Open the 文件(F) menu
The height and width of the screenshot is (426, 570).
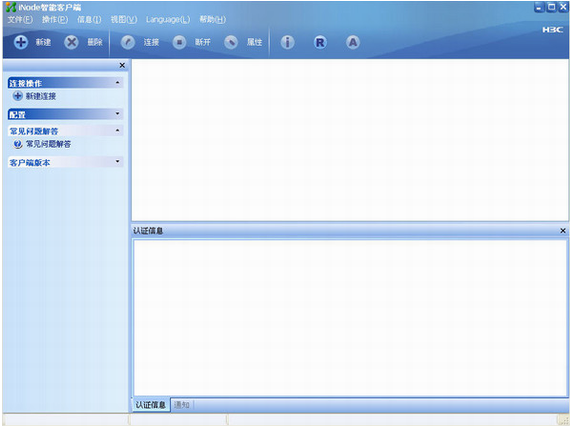point(20,19)
